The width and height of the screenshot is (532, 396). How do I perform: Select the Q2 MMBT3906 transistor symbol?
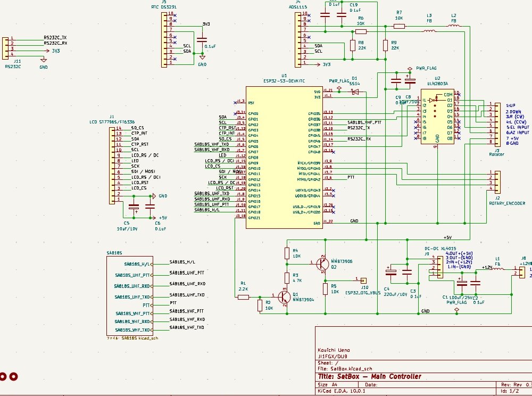coord(322,263)
